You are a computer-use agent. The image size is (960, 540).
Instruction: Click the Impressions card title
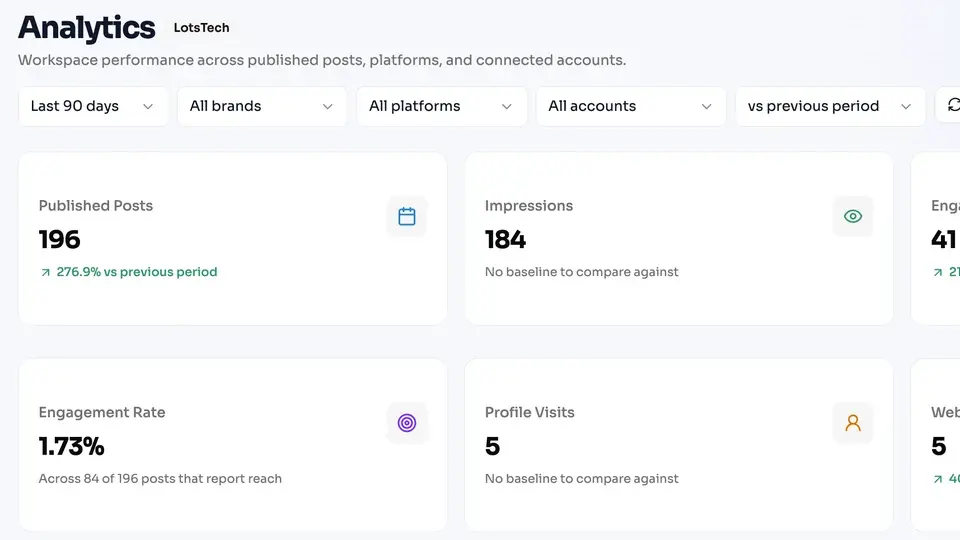click(x=529, y=206)
